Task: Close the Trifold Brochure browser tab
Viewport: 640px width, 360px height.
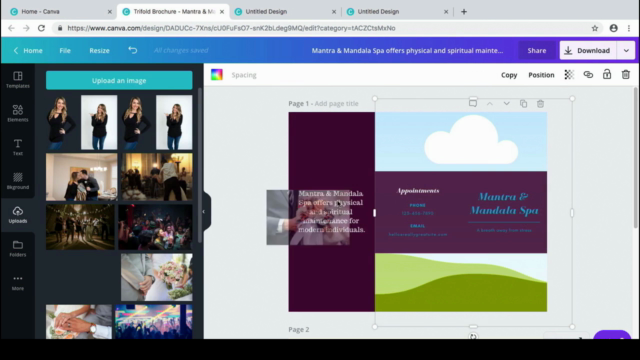Action: (222, 12)
